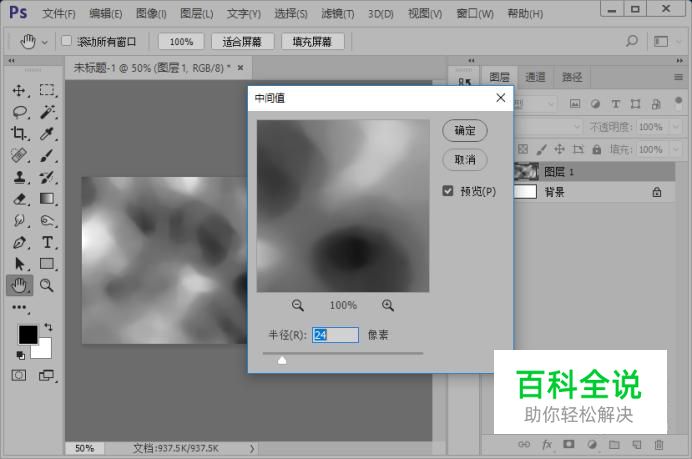The width and height of the screenshot is (692, 459).
Task: Open the edit toolbar three-dots menu
Action: click(19, 307)
